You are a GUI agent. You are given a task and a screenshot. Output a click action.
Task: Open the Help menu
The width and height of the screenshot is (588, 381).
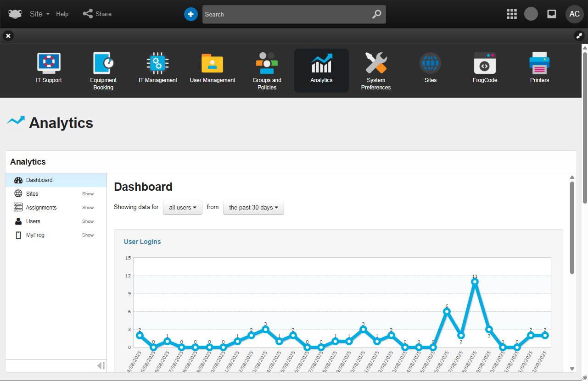[x=62, y=14]
